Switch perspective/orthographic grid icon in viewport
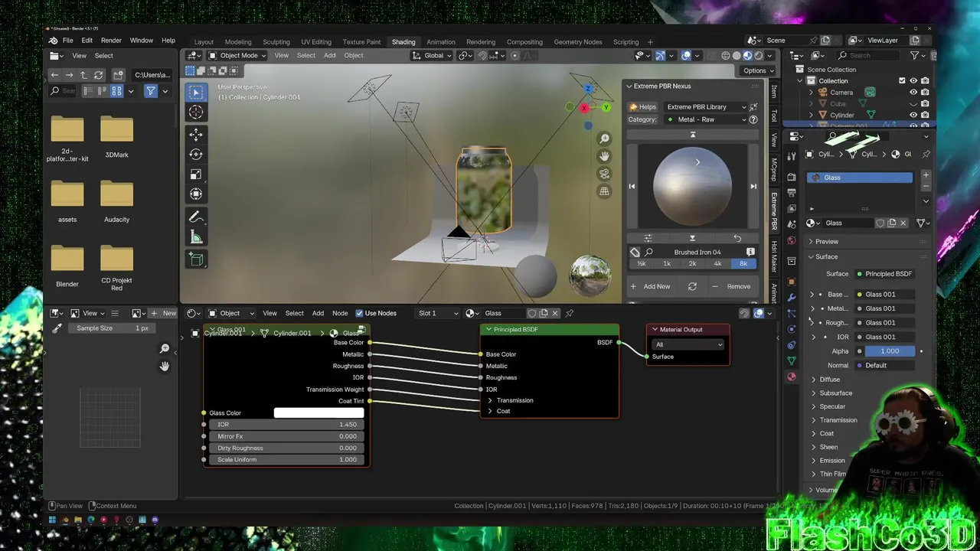 click(x=604, y=191)
